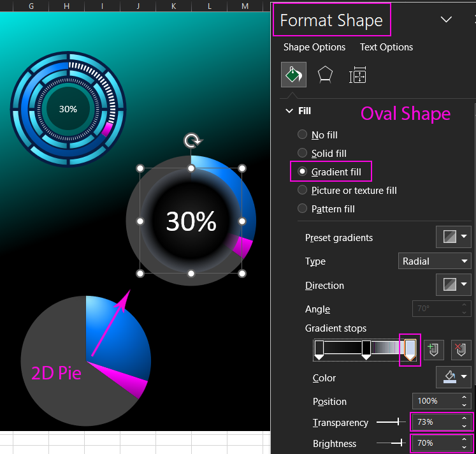This screenshot has height=454, width=476.
Task: Click the Remove gradient stop button
Action: pos(460,349)
